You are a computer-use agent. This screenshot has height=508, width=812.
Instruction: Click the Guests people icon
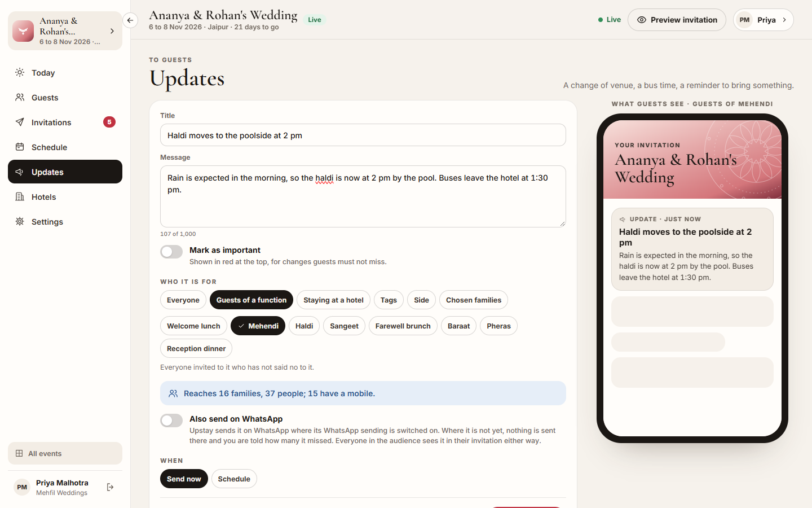click(x=20, y=97)
